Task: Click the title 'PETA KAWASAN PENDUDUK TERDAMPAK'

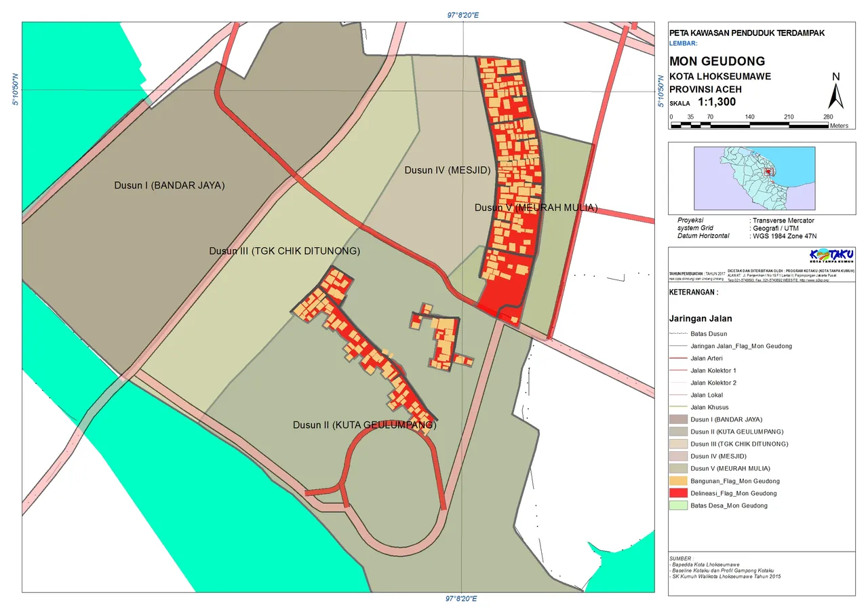Action: tap(747, 33)
